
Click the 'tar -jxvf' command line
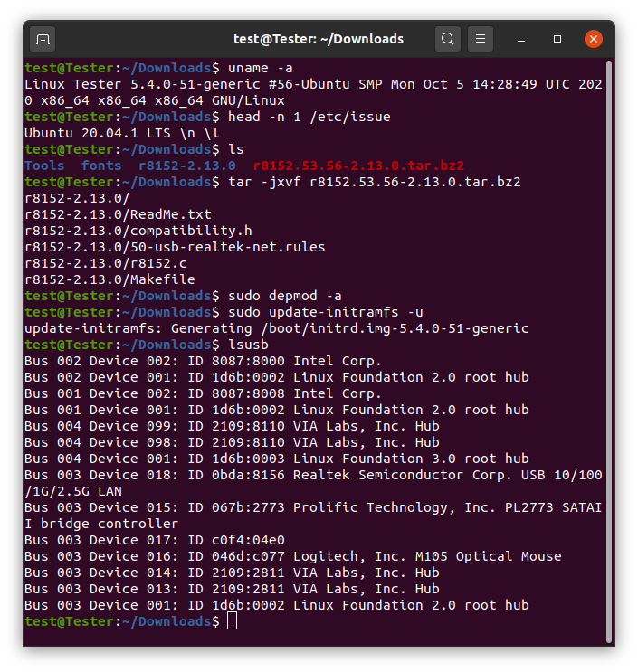[x=375, y=182]
